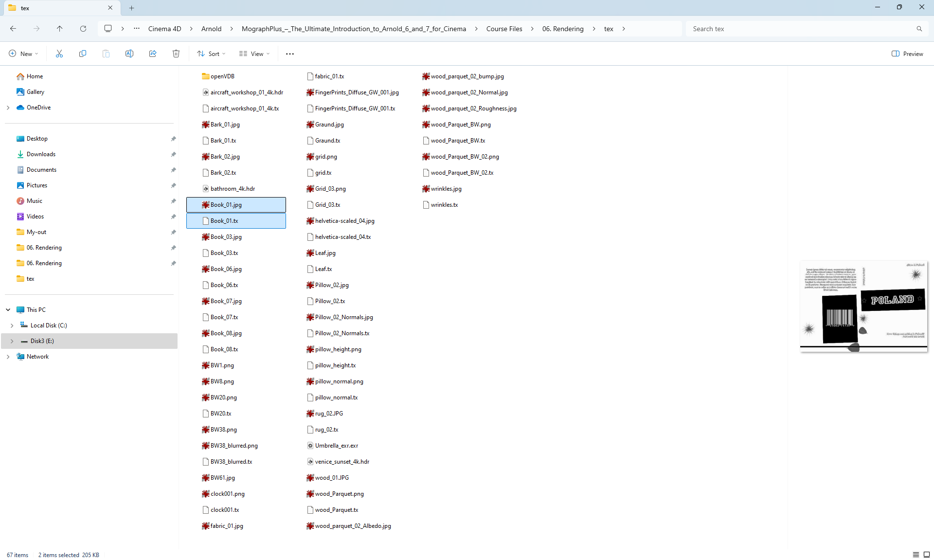Open the See more ellipsis menu

pos(290,54)
